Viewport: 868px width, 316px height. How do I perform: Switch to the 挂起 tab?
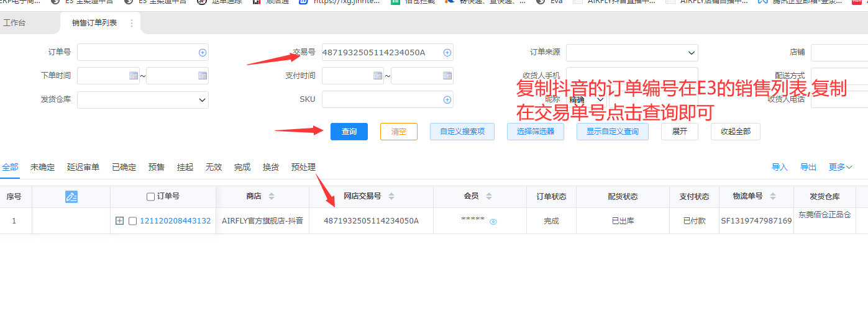tap(185, 167)
